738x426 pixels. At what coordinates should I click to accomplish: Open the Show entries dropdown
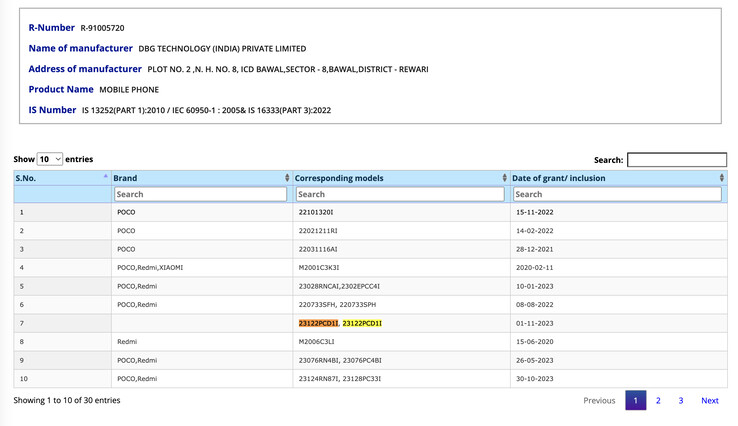[x=49, y=159]
